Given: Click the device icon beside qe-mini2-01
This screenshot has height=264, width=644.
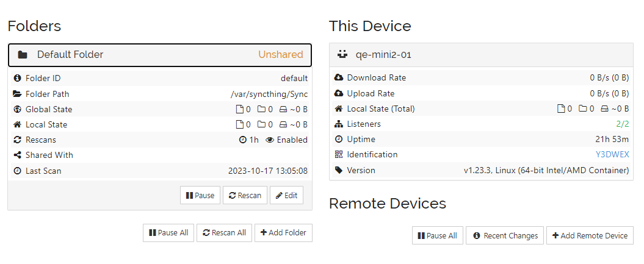Looking at the screenshot, I should point(342,54).
